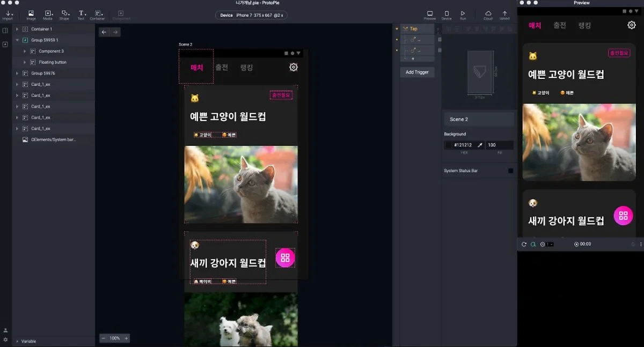This screenshot has height=347, width=644.
Task: Expand the Group 59976 layer
Action: [x=17, y=73]
